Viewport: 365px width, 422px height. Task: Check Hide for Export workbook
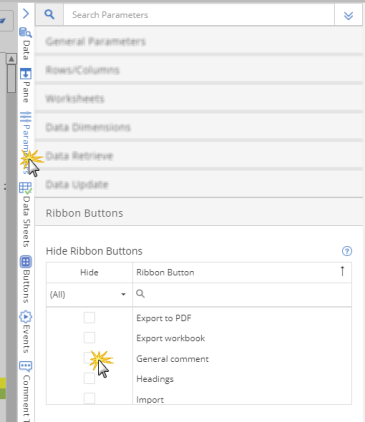[x=89, y=338]
